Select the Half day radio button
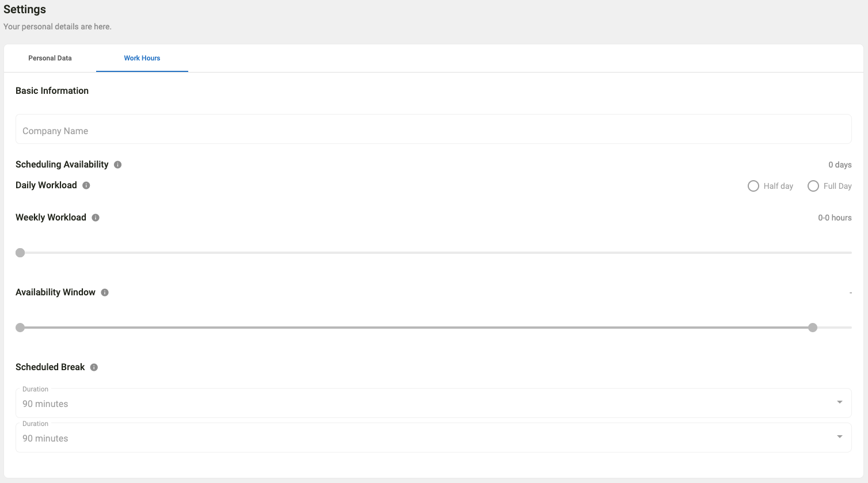Viewport: 868px width, 483px height. [x=753, y=186]
